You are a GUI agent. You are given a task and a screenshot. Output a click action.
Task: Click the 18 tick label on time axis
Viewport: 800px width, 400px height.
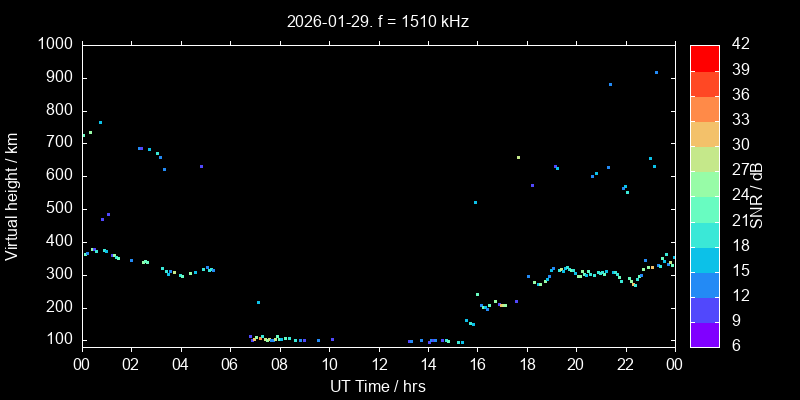(x=526, y=365)
